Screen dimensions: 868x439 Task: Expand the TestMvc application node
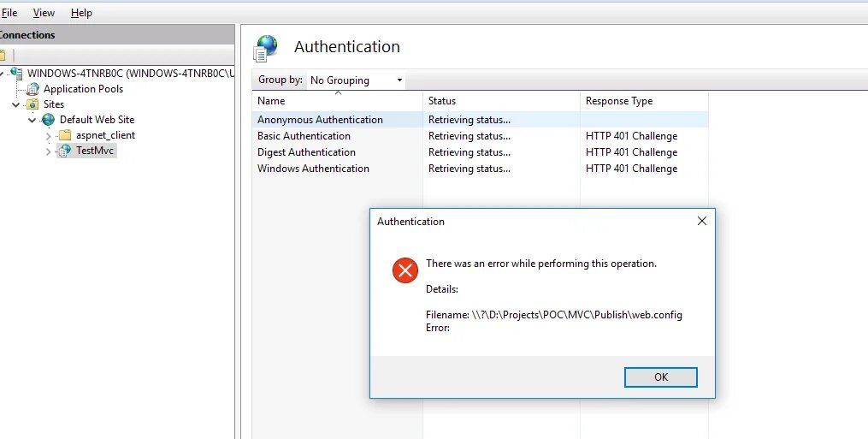(49, 151)
